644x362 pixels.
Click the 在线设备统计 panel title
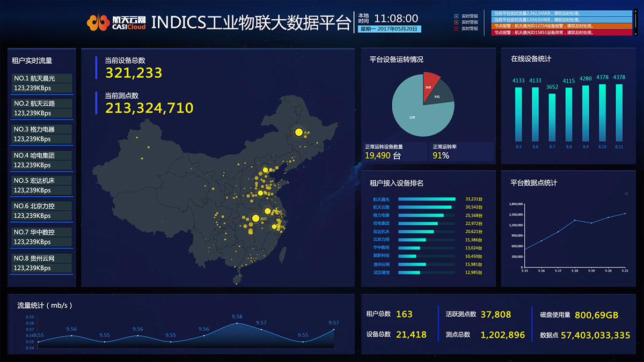point(531,58)
